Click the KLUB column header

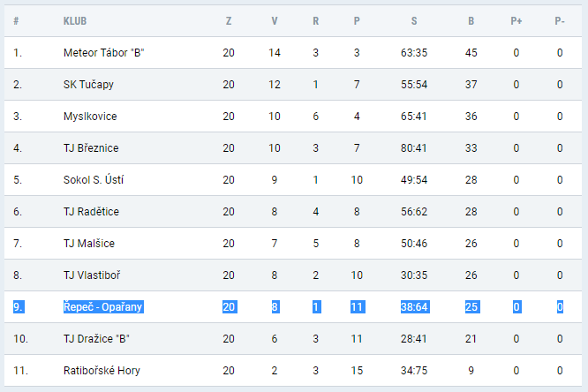pos(75,21)
